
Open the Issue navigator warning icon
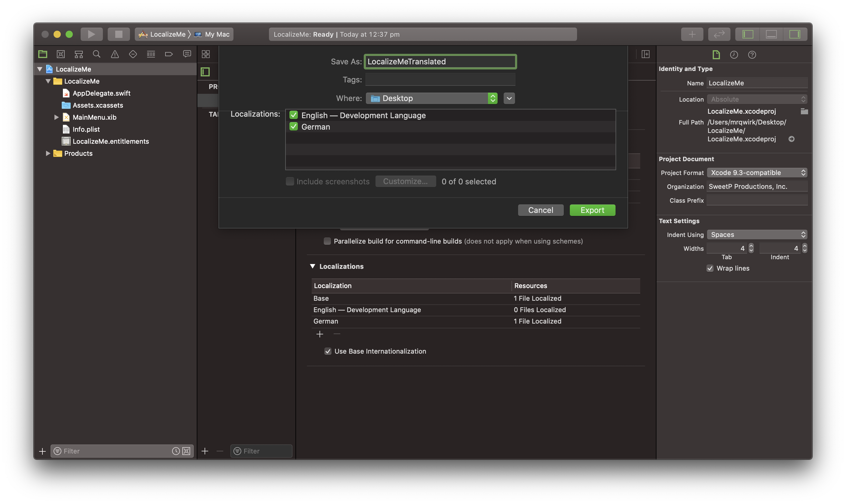[115, 54]
